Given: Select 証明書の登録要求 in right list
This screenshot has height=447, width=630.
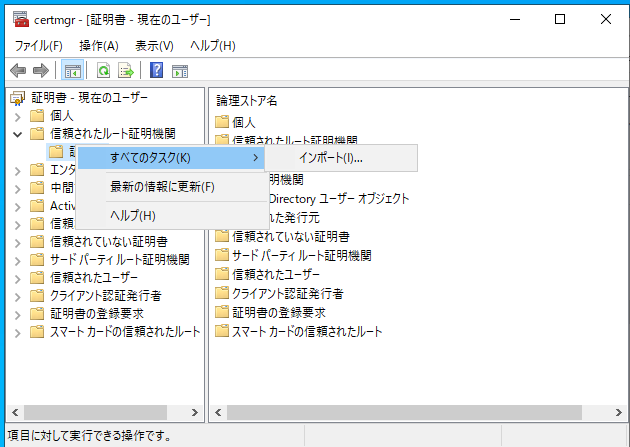Looking at the screenshot, I should [279, 312].
